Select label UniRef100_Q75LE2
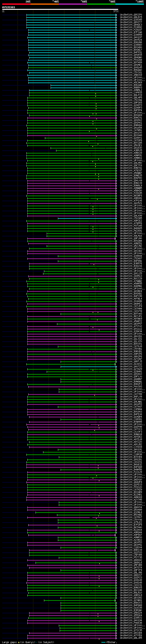Screen dimensions: 146x644 pos(131,522)
